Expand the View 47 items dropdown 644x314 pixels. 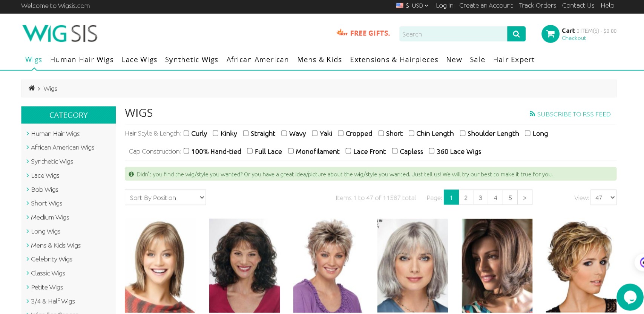(x=603, y=198)
